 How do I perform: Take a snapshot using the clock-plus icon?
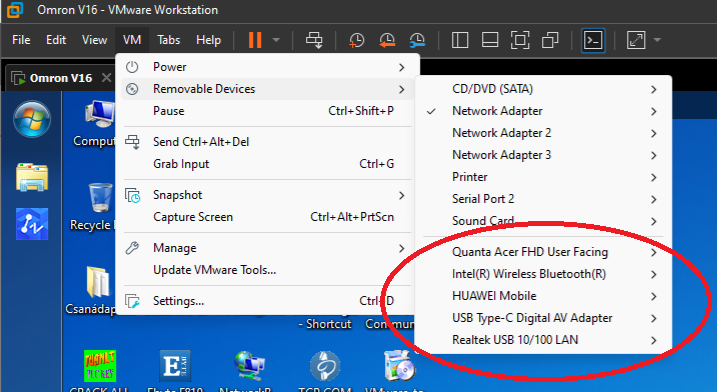(x=356, y=40)
